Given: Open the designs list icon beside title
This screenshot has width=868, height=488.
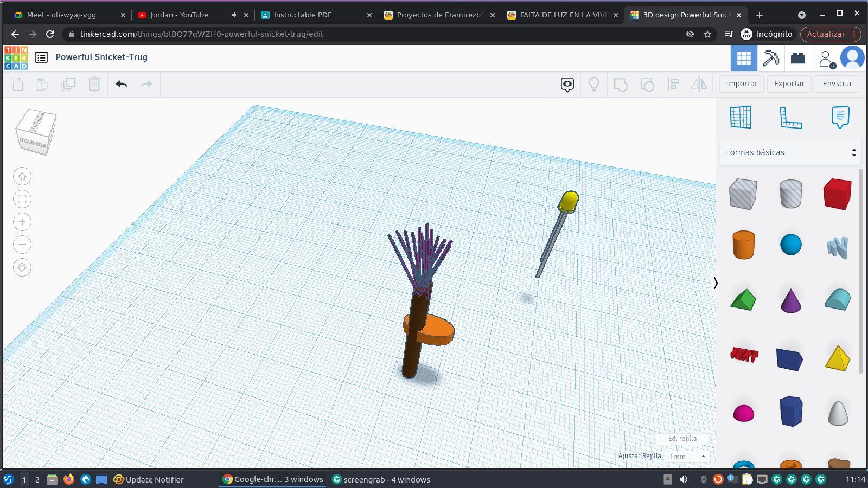Looking at the screenshot, I should pyautogui.click(x=41, y=57).
